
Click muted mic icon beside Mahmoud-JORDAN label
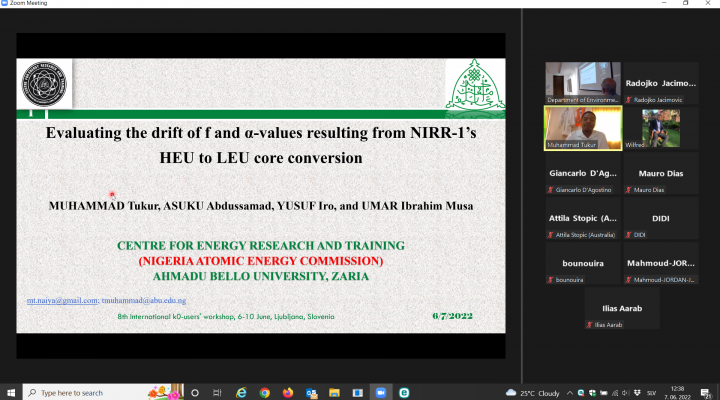[x=629, y=280]
